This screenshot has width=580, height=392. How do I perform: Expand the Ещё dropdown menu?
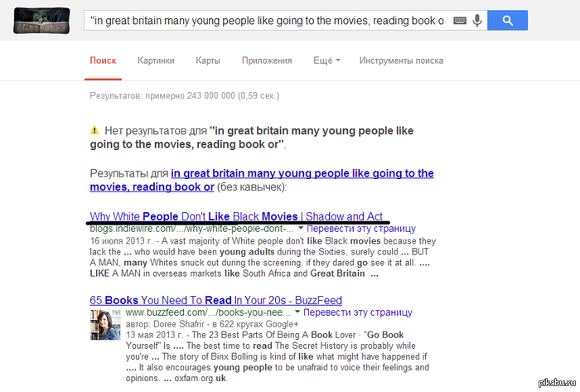(326, 60)
